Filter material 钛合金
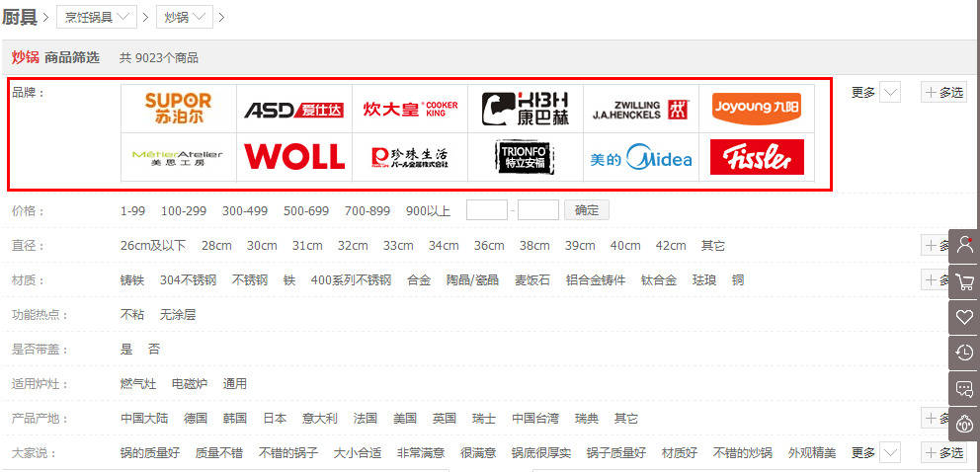This screenshot has width=980, height=472. (x=659, y=280)
